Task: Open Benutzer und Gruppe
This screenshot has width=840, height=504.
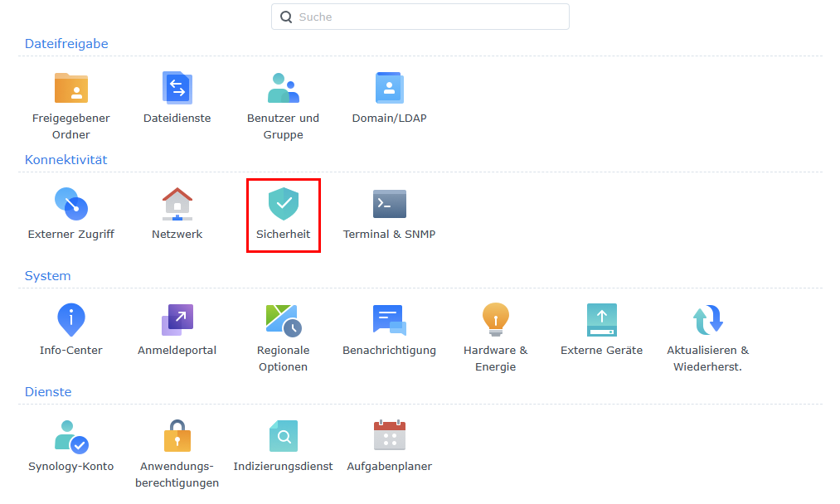Action: click(283, 88)
